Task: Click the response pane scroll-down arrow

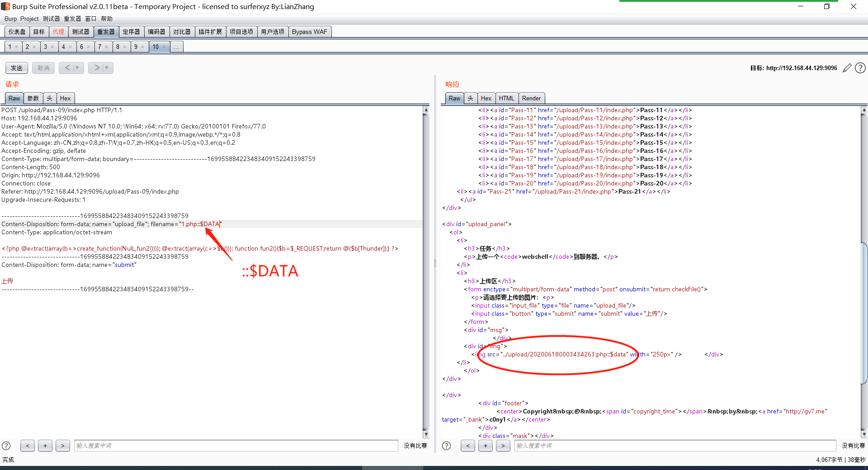Action: click(864, 434)
